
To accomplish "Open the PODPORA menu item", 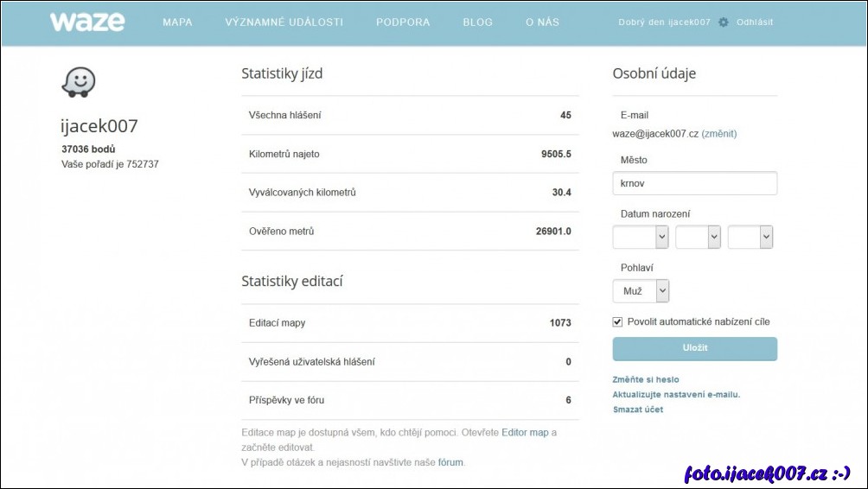I will (x=403, y=22).
